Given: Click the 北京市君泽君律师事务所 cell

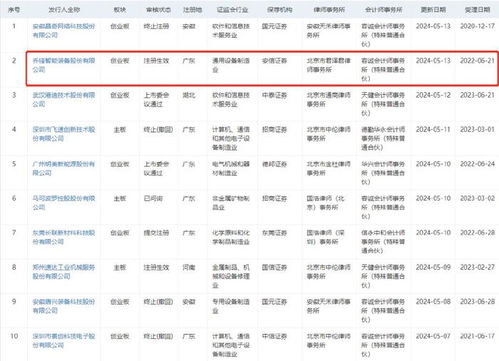Looking at the screenshot, I should [328, 65].
